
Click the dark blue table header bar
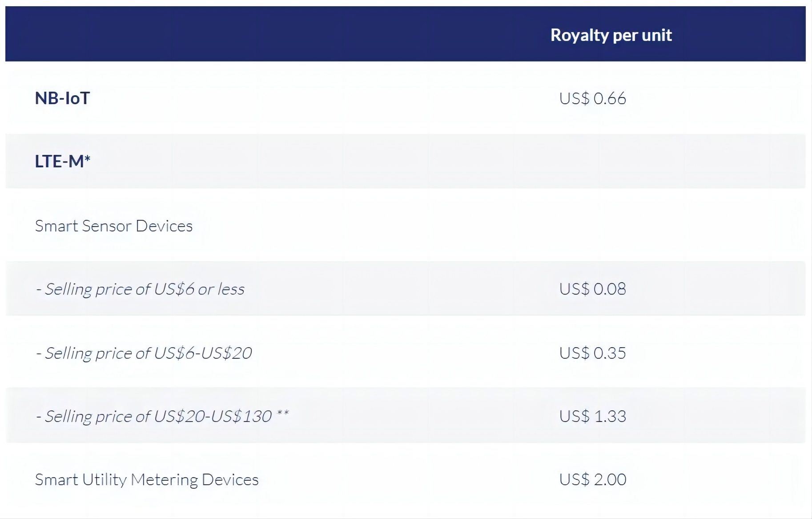pos(406,34)
